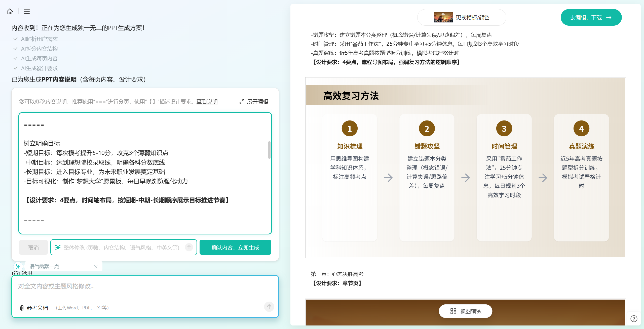Click the 第三章：心态决胜高考 text
Viewport: 644px width, 329px height.
point(337,274)
